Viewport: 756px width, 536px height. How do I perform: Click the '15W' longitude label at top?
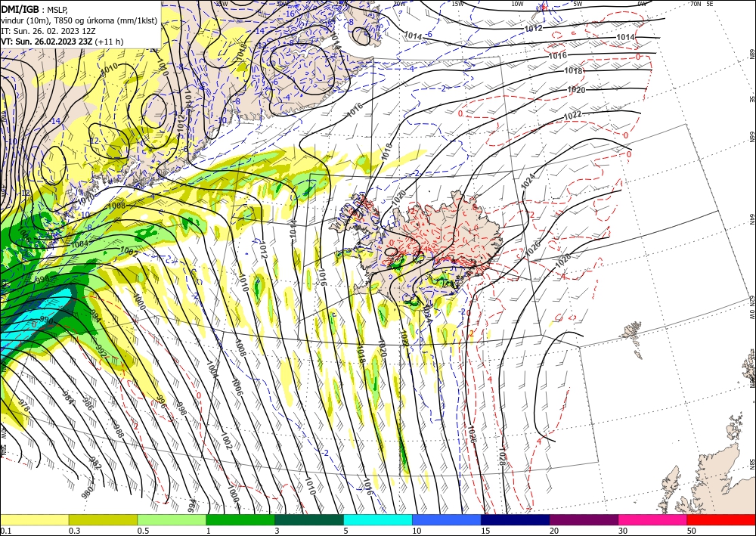tap(457, 4)
